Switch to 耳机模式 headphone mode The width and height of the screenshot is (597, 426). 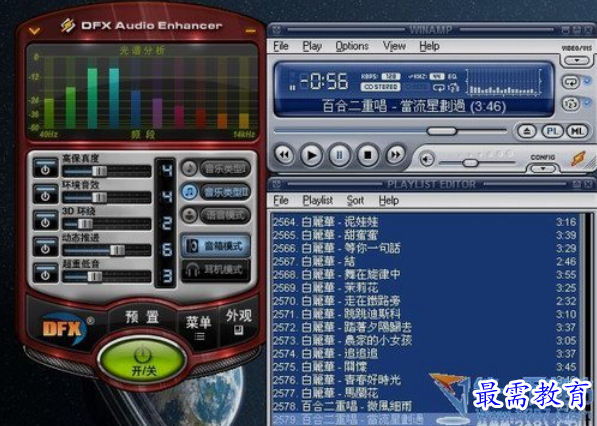coord(216,270)
